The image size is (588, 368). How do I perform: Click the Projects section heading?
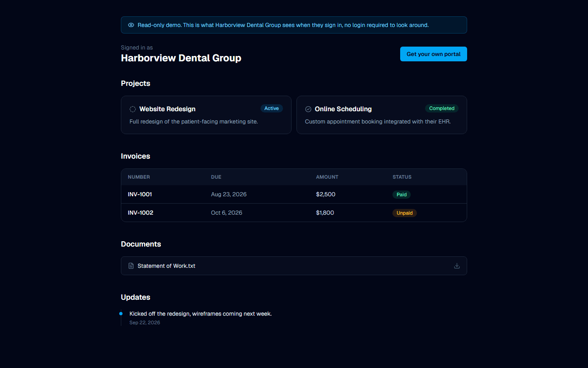pyautogui.click(x=136, y=83)
